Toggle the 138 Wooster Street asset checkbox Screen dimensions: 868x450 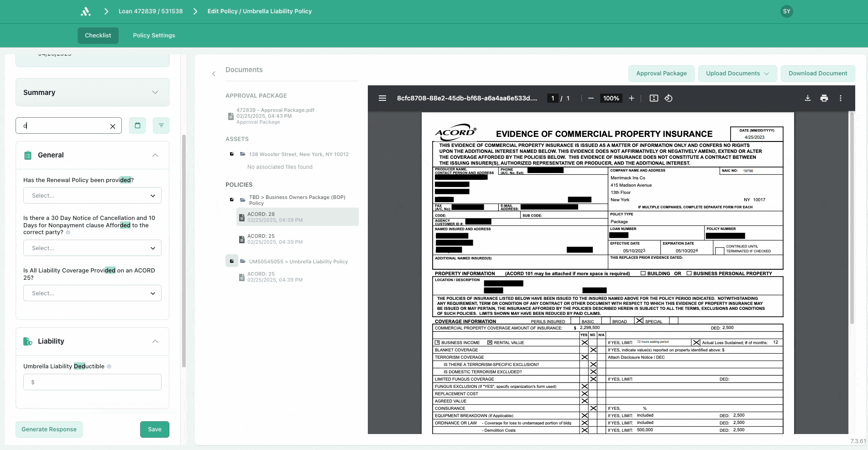(x=232, y=154)
